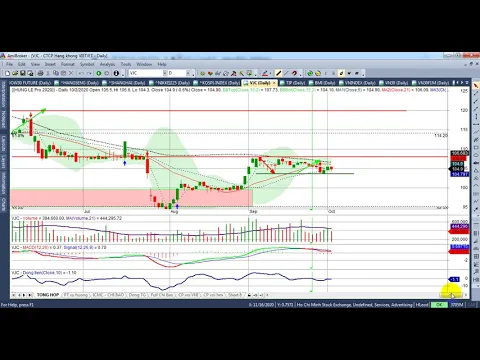Click the New document toolbar icon
Image resolution: width=480 pixels, height=360 pixels.
(7, 73)
